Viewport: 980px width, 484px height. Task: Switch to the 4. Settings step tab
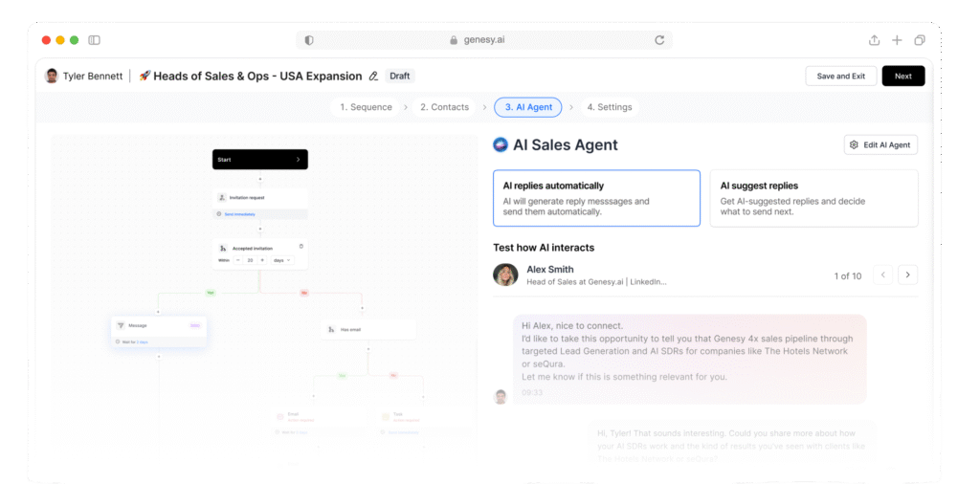click(609, 107)
